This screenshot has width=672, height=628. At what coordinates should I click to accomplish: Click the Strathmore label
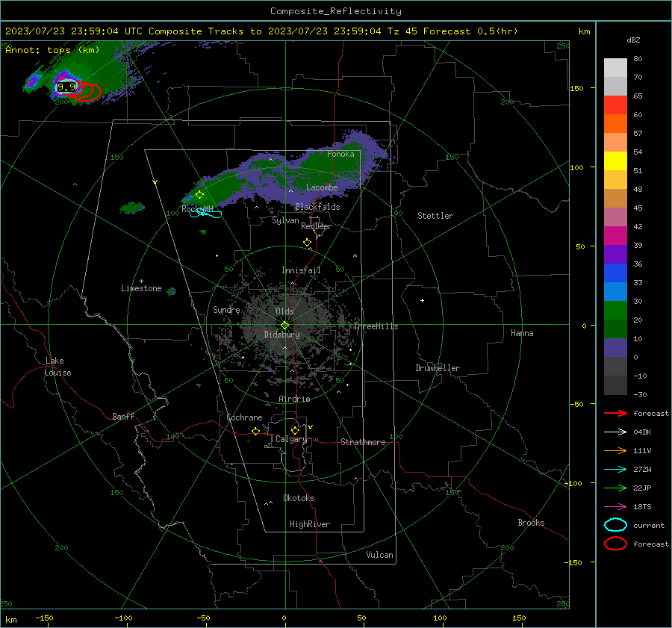[x=363, y=442]
